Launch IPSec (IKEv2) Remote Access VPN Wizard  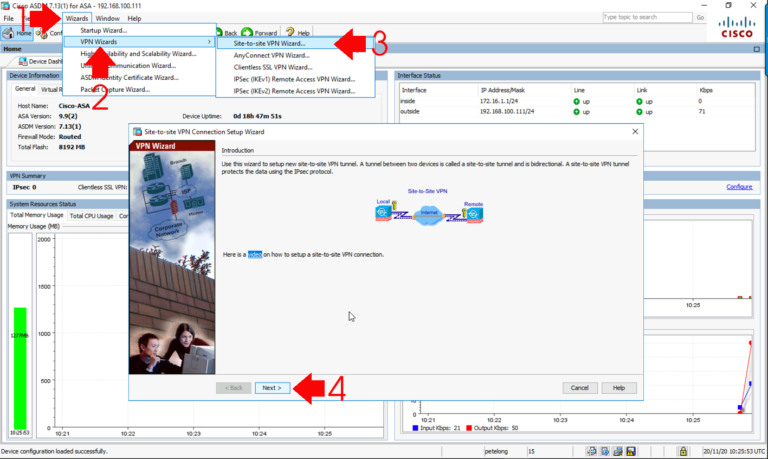pyautogui.click(x=295, y=91)
